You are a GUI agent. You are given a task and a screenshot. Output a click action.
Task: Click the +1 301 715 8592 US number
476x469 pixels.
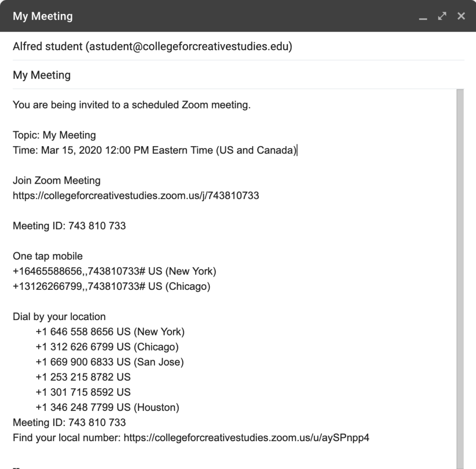pos(83,392)
